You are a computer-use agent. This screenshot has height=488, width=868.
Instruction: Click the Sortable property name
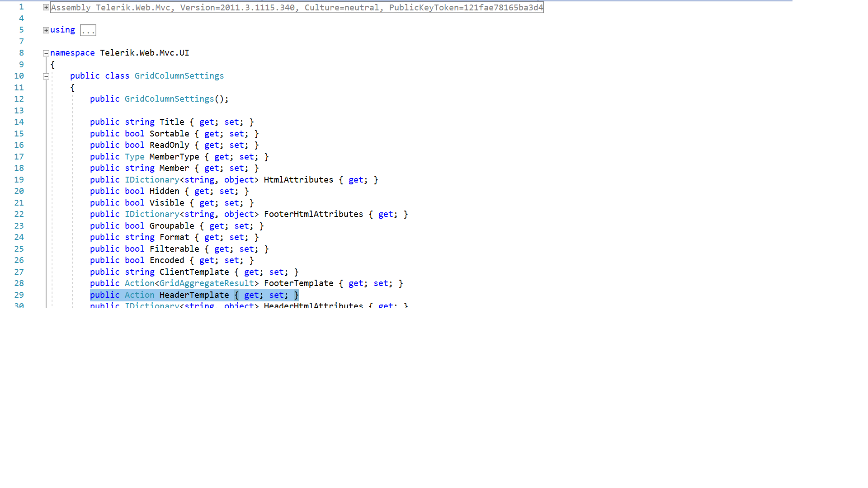[169, 134]
